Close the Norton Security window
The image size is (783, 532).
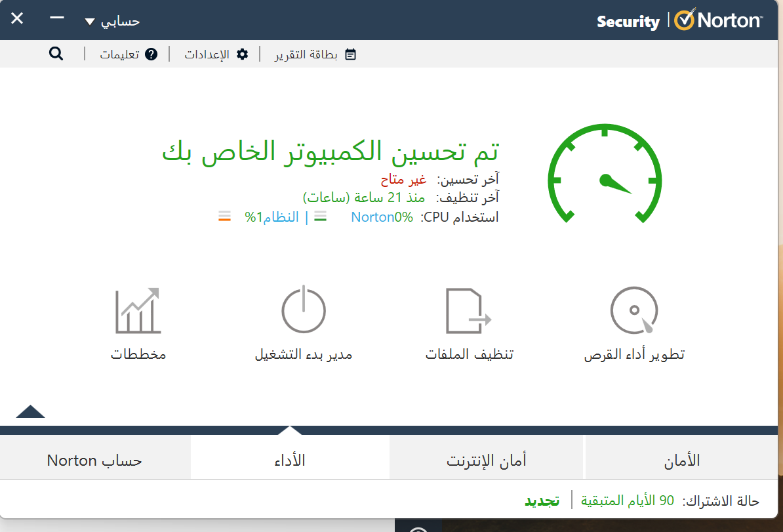(x=17, y=18)
